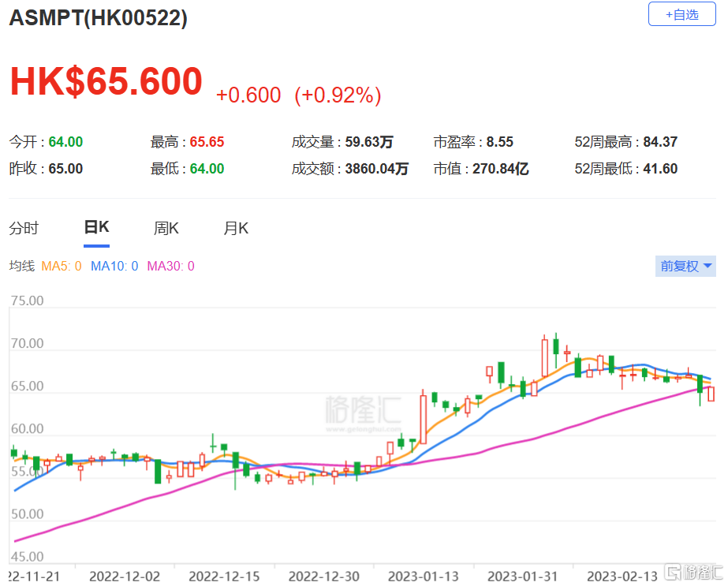Screen dimensions: 728x586
Task: Click the 2023-01-13 date axis label
Action: coord(424,577)
